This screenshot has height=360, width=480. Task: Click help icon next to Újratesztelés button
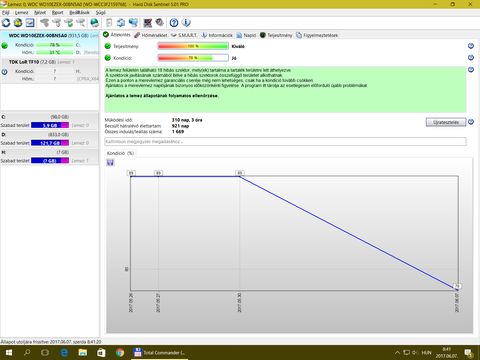click(x=471, y=122)
